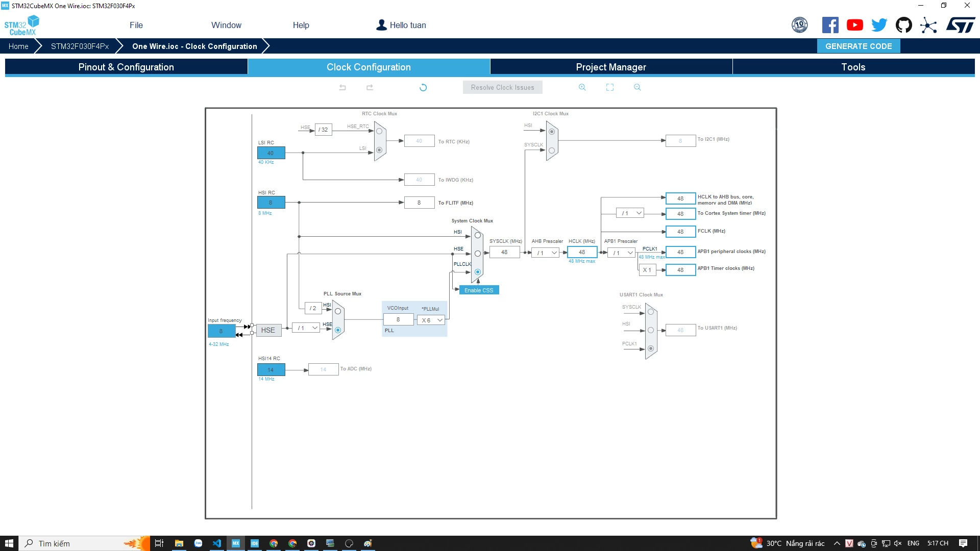Click the HSE block
Viewport: 980px width, 551px height.
(x=268, y=330)
